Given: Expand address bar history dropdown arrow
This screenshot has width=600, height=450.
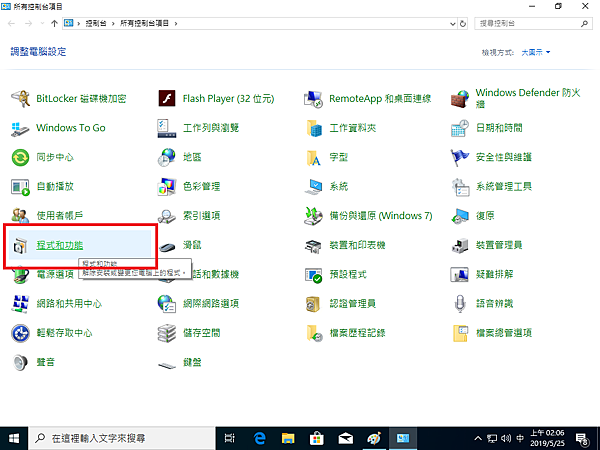Looking at the screenshot, I should pyautogui.click(x=453, y=24).
